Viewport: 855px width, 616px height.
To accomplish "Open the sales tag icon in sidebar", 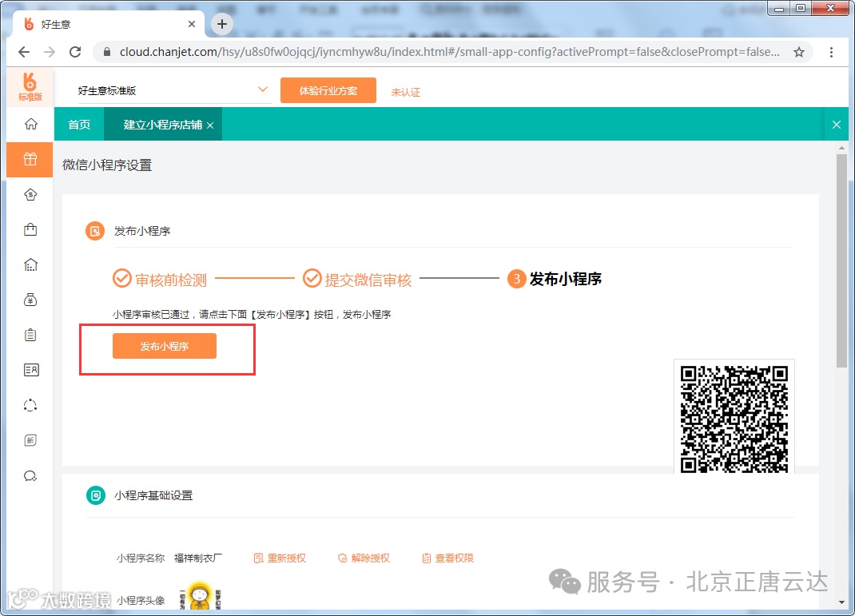I will coord(30,195).
